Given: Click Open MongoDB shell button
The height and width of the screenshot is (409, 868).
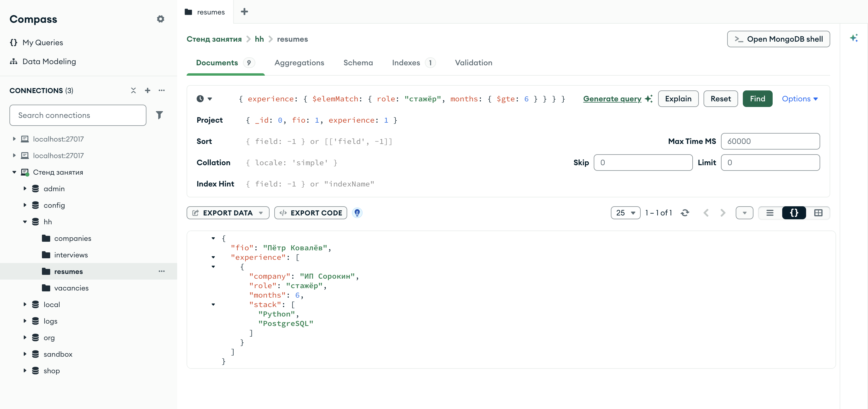Looking at the screenshot, I should tap(778, 39).
